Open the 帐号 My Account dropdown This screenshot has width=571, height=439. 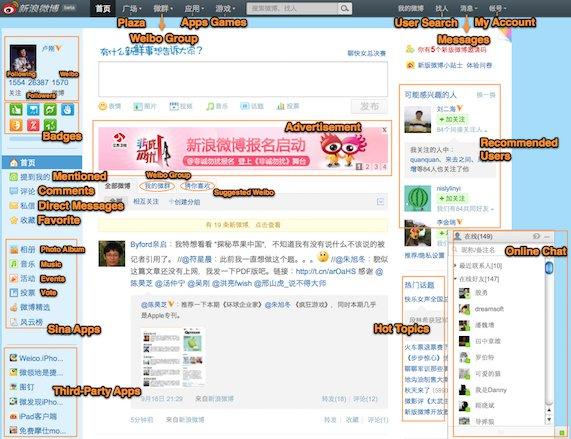click(497, 8)
